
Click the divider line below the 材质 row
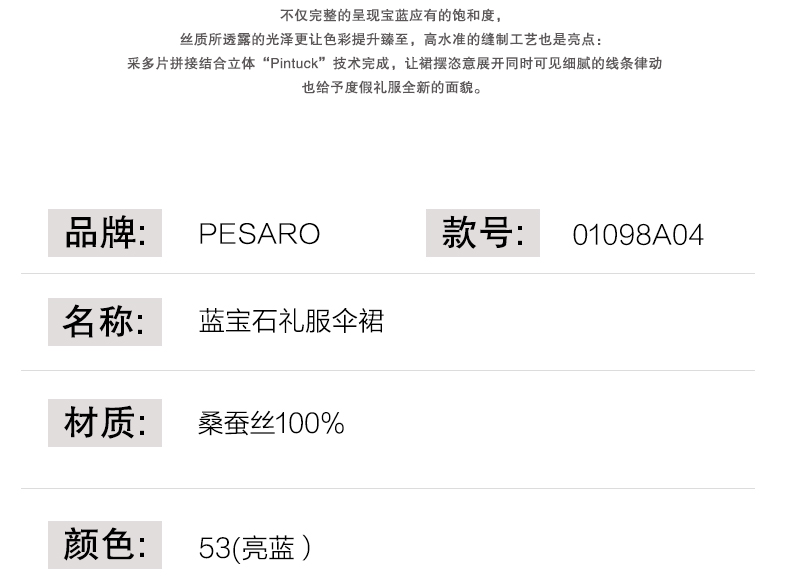coord(388,488)
